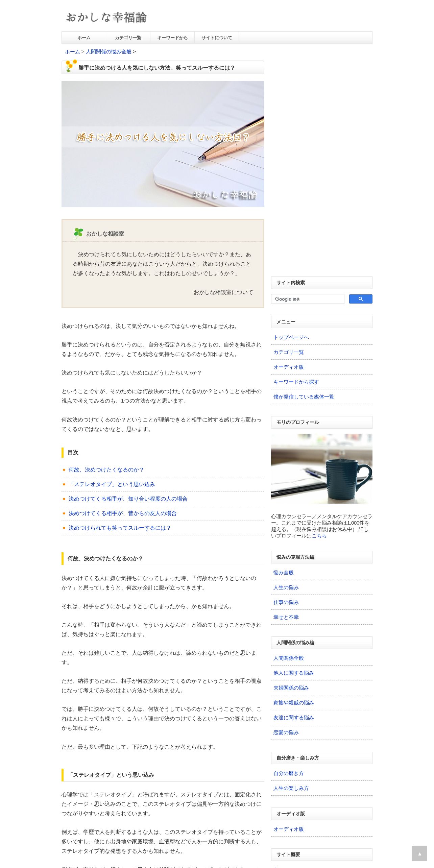The height and width of the screenshot is (868, 434).
Task: Click the 人間関係の悩み全般 breadcrumb link
Action: tap(108, 52)
